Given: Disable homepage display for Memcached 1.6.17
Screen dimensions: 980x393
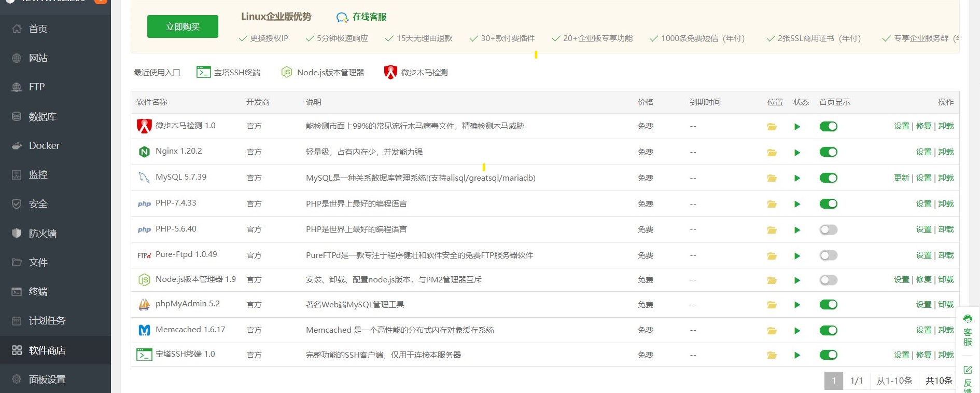Looking at the screenshot, I should [829, 331].
